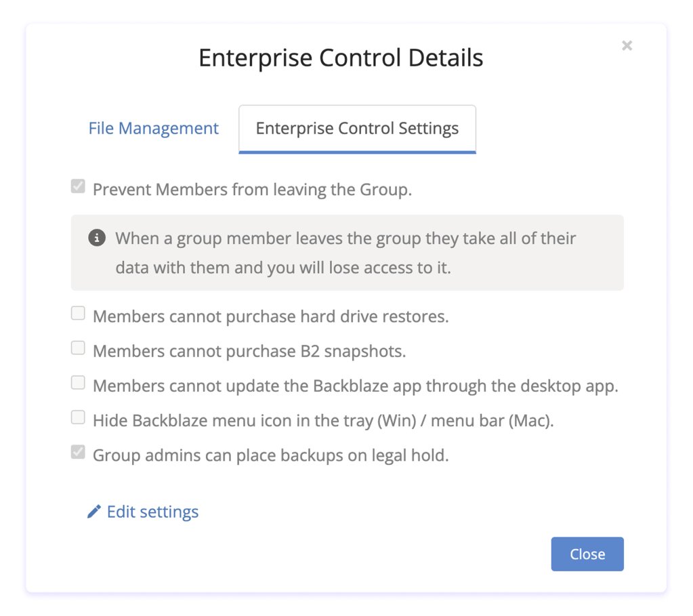Screen dimensions: 693x616
Task: Click the pencil icon beside Edit settings
Action: click(x=93, y=512)
